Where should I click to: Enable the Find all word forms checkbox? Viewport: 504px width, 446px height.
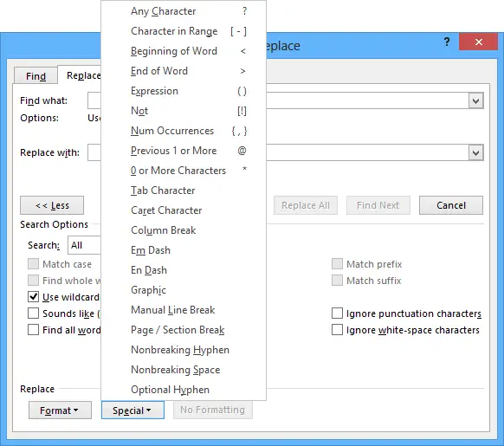33,330
